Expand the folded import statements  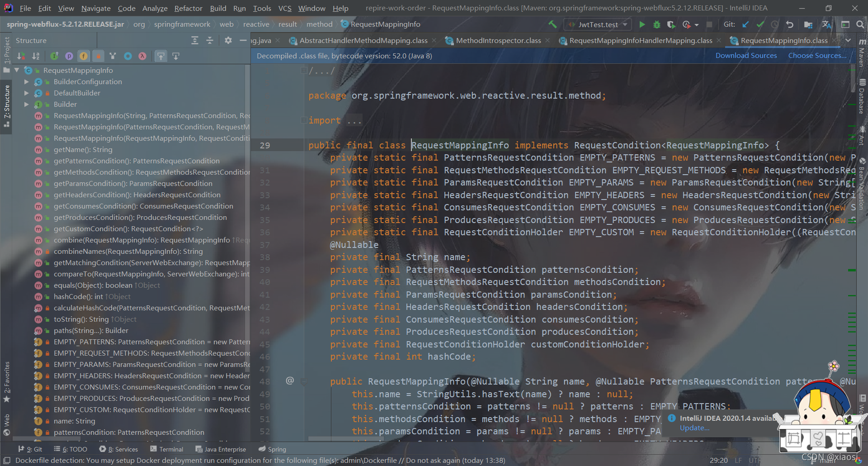pyautogui.click(x=305, y=120)
